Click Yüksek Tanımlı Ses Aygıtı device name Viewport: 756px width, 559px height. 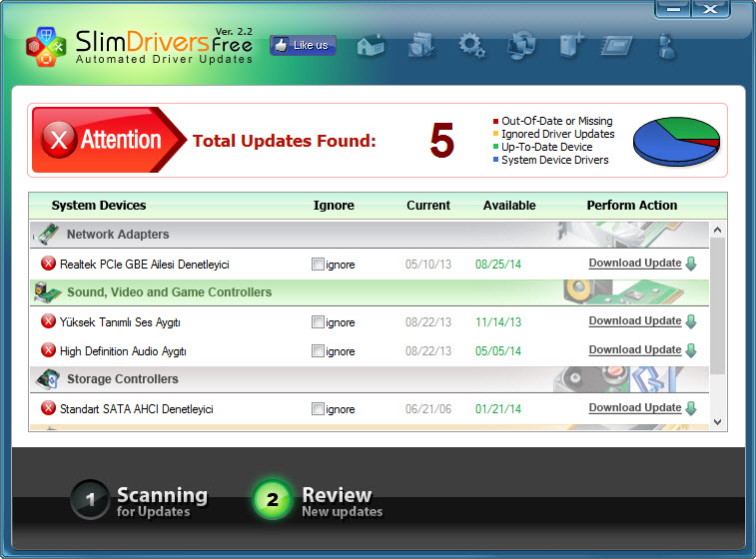[x=120, y=322]
